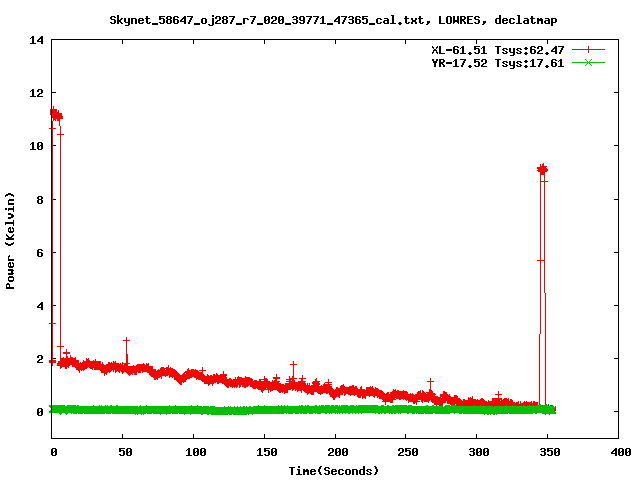Click the x-axis tick label 100
The height and width of the screenshot is (480, 640).
(x=196, y=452)
